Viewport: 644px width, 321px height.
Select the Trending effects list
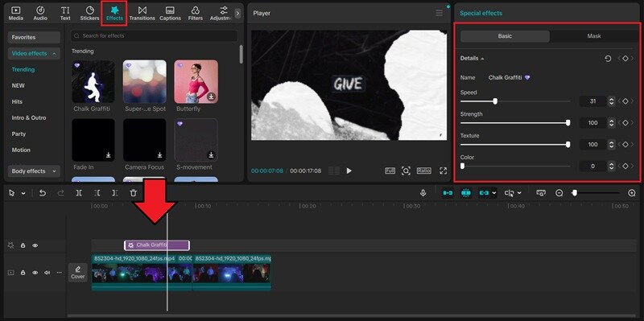[23, 69]
